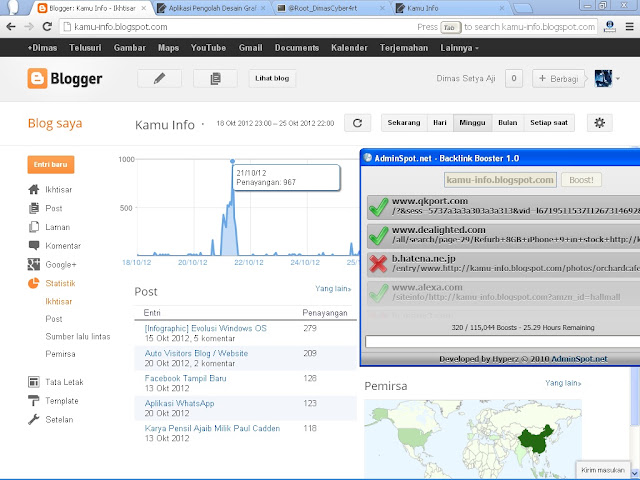This screenshot has height=480, width=640.
Task: Refresh statistics with the reload icon button
Action: pos(358,123)
